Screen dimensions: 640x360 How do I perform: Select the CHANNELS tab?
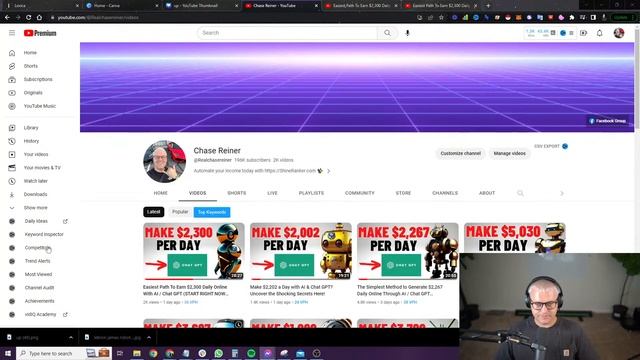445,193
